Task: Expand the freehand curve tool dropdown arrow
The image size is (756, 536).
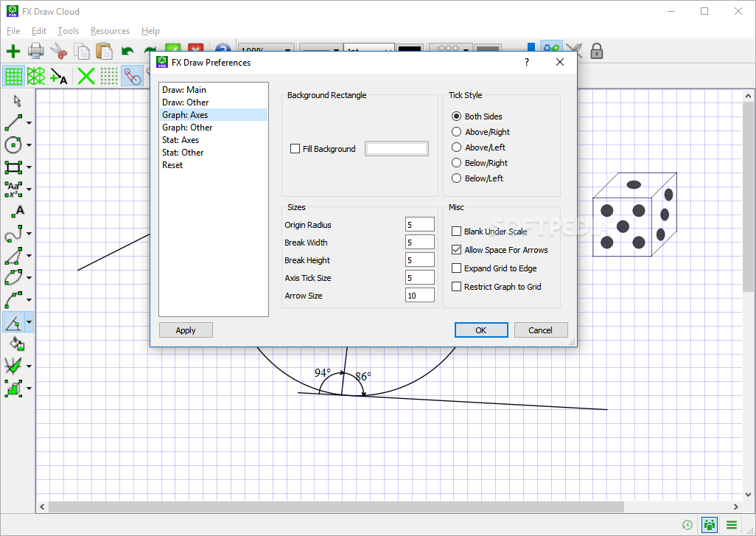Action: point(29,234)
